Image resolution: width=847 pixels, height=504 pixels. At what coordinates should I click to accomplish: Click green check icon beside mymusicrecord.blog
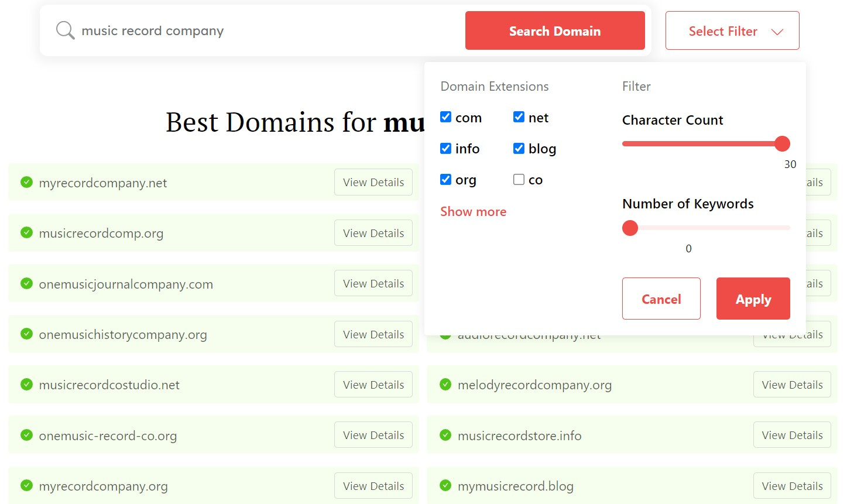(445, 485)
